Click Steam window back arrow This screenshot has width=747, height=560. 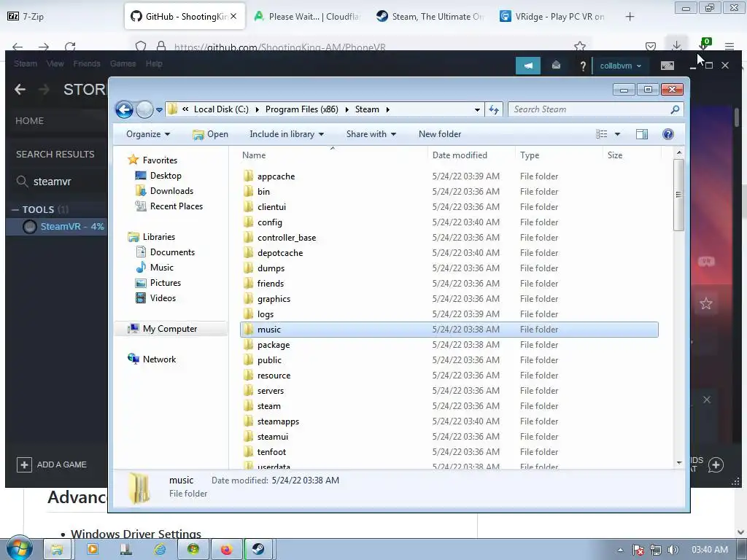click(x=20, y=90)
